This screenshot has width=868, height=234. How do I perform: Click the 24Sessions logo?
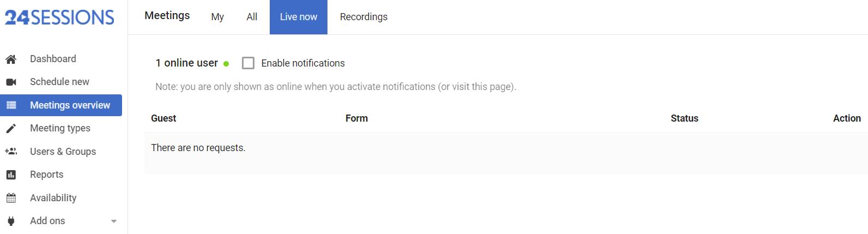click(59, 17)
